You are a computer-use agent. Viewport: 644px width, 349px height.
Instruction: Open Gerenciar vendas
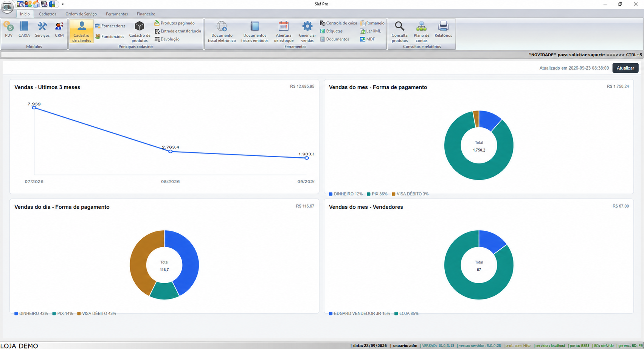point(307,31)
